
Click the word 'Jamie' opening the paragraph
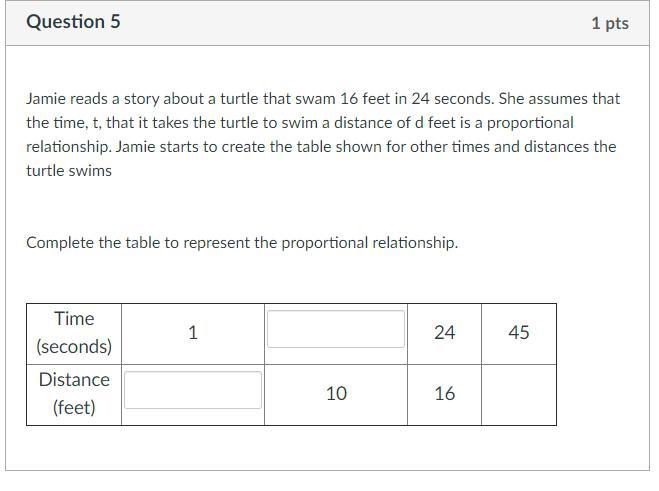coord(46,99)
